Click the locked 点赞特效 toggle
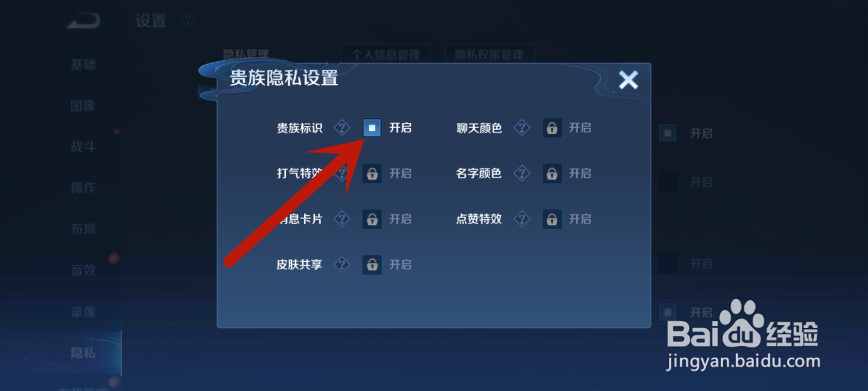868x391 pixels. 552,219
